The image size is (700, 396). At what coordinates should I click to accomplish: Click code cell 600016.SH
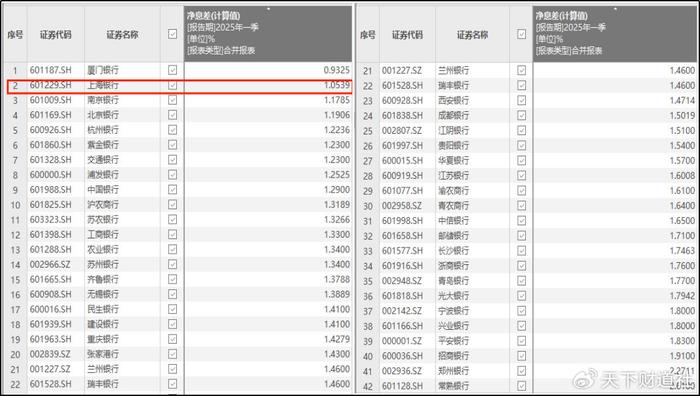click(50, 309)
